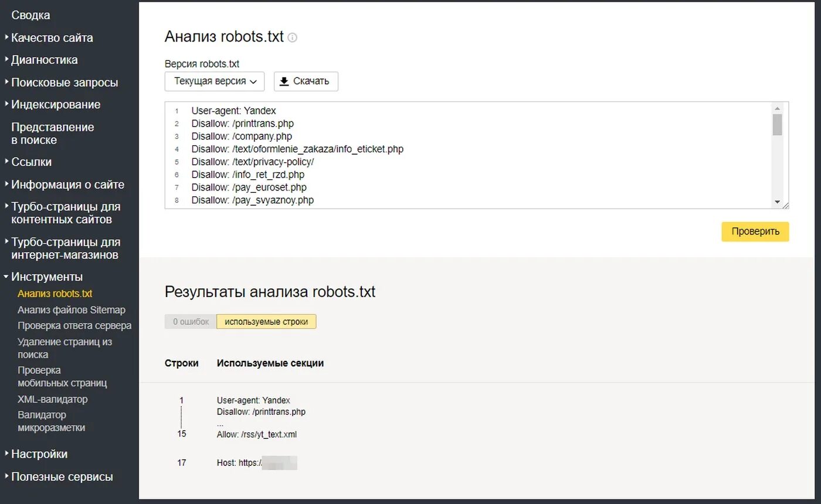Open Анализ файлов Sitemap tool
Image resolution: width=821 pixels, height=504 pixels.
pyautogui.click(x=71, y=310)
